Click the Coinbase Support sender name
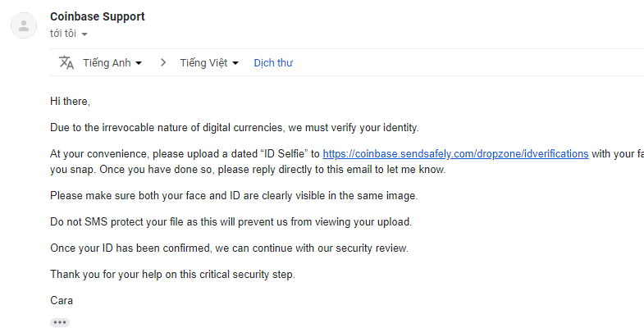644x328 pixels. tap(97, 17)
